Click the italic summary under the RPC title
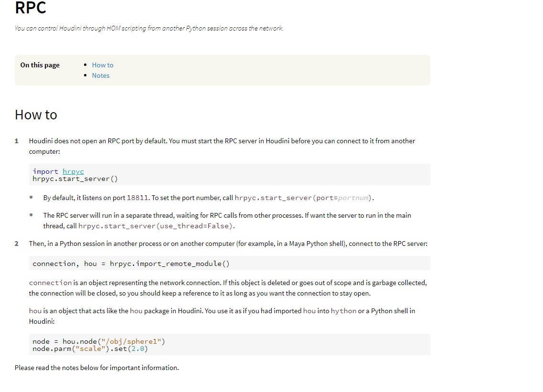 click(x=149, y=28)
